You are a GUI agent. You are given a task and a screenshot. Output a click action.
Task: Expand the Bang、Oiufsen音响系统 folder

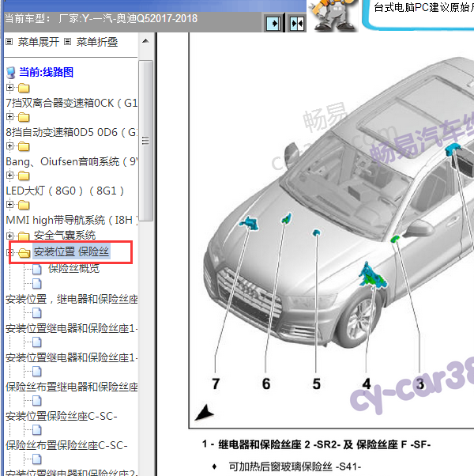(x=9, y=146)
